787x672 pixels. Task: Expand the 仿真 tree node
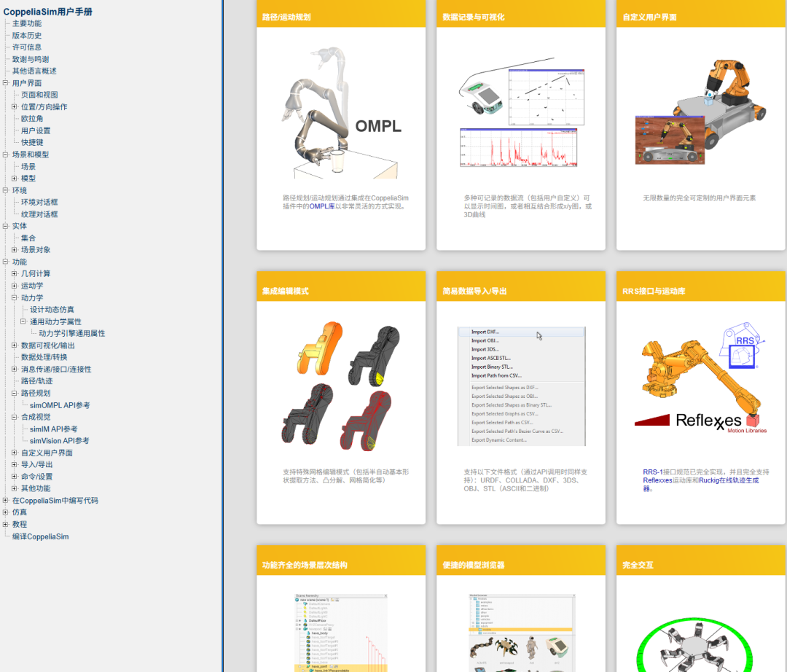[6, 512]
